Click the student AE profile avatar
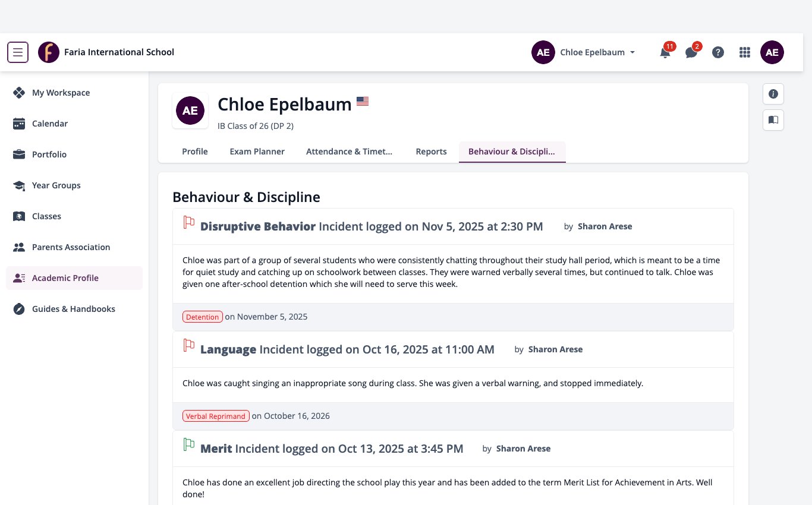The height and width of the screenshot is (505, 812). [x=190, y=111]
